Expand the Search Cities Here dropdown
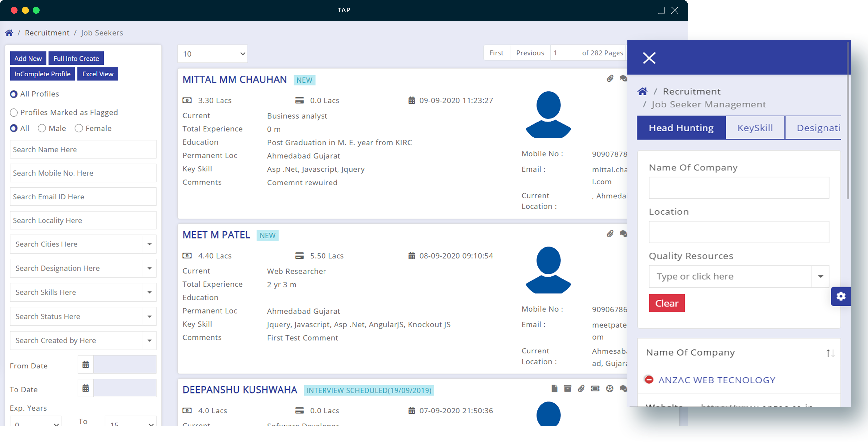 click(149, 244)
